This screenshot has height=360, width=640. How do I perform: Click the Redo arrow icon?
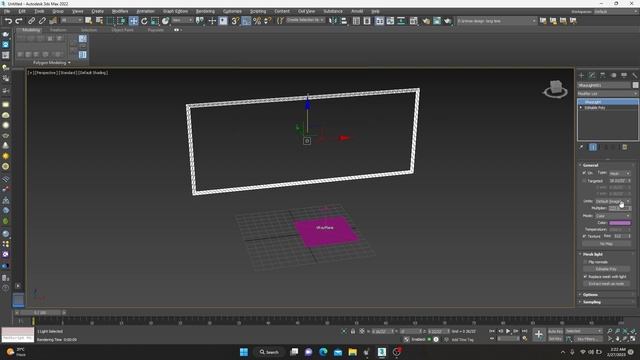(19, 21)
